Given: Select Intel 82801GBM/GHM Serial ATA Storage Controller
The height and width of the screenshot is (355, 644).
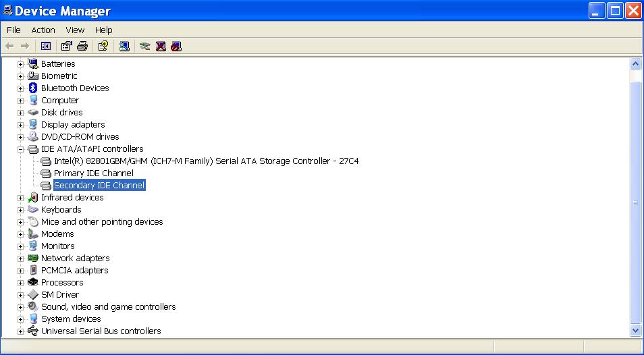Looking at the screenshot, I should [206, 161].
